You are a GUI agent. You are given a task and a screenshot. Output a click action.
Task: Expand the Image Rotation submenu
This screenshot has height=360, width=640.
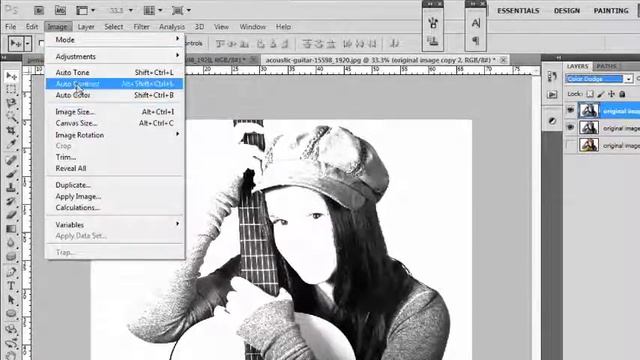115,135
